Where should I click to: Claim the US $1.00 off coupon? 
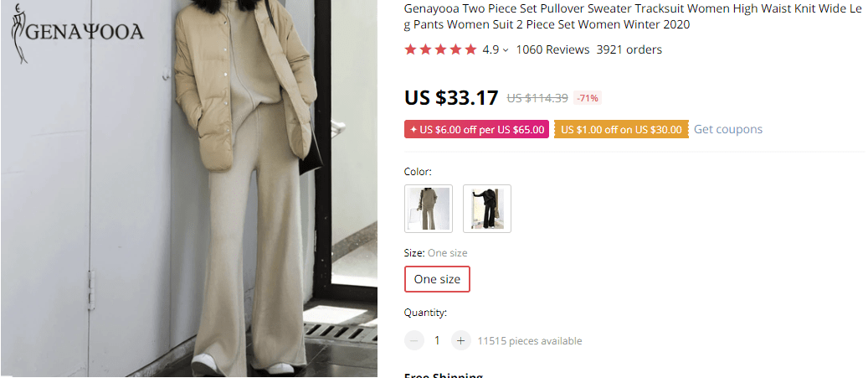point(621,130)
